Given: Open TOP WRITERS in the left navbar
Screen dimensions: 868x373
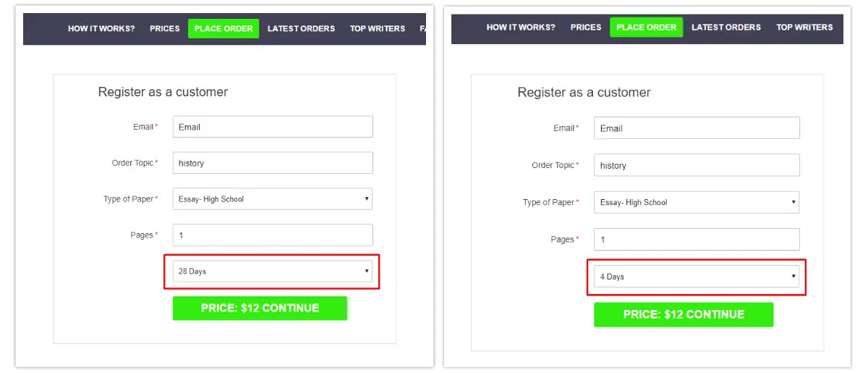Looking at the screenshot, I should coord(378,29).
